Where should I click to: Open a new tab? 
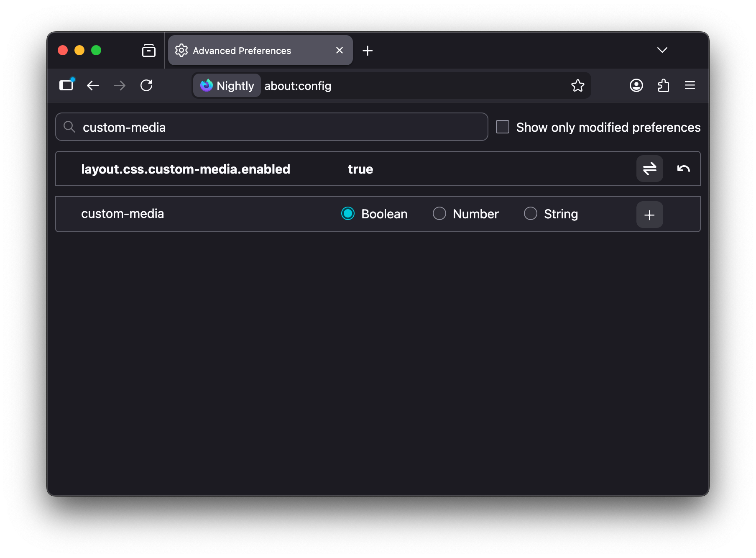(x=368, y=51)
